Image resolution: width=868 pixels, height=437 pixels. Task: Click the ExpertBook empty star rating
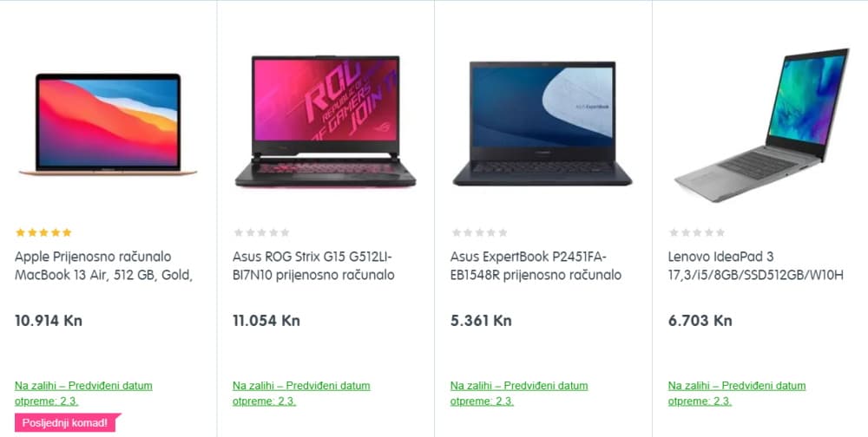point(479,232)
